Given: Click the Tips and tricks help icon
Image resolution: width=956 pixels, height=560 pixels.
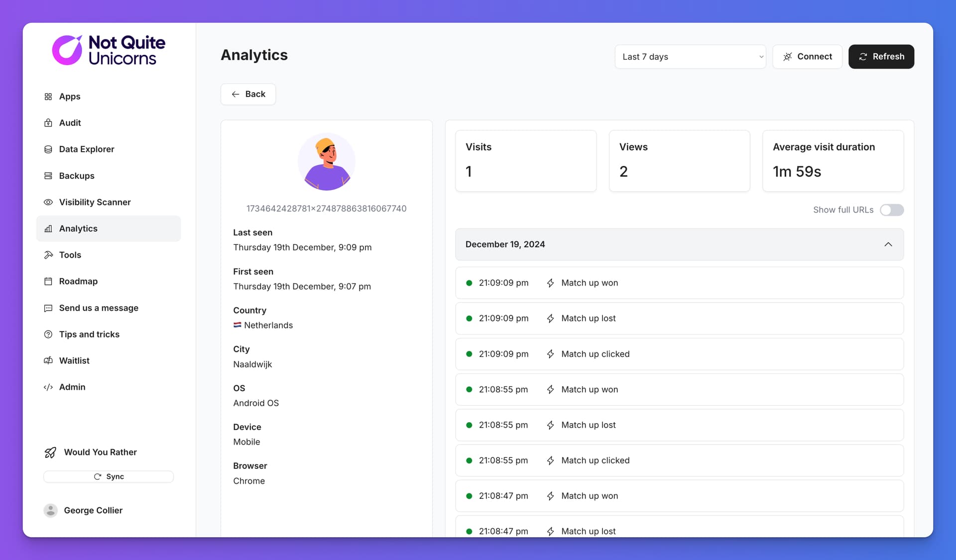Looking at the screenshot, I should pyautogui.click(x=48, y=335).
